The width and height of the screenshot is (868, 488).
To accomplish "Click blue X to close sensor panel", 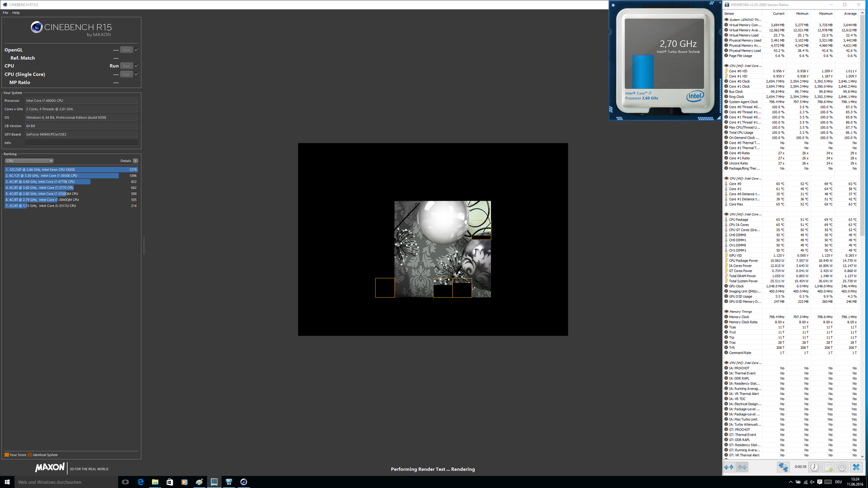I will click(856, 467).
